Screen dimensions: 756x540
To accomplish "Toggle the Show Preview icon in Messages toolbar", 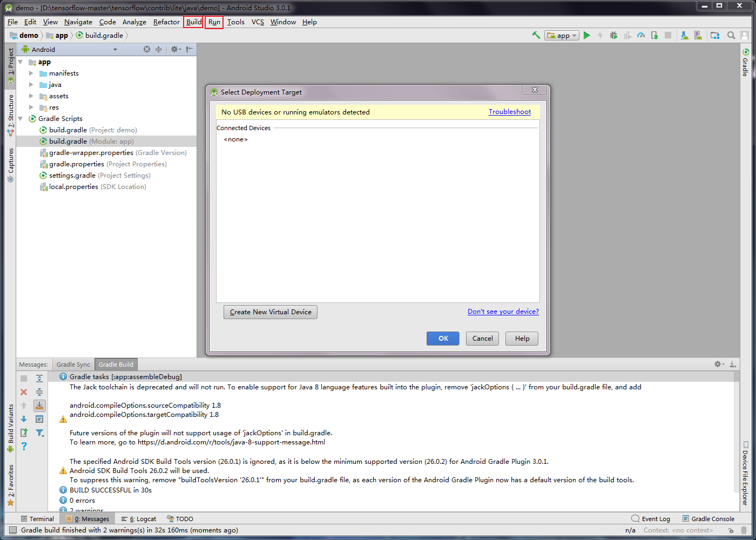I will (x=39, y=419).
